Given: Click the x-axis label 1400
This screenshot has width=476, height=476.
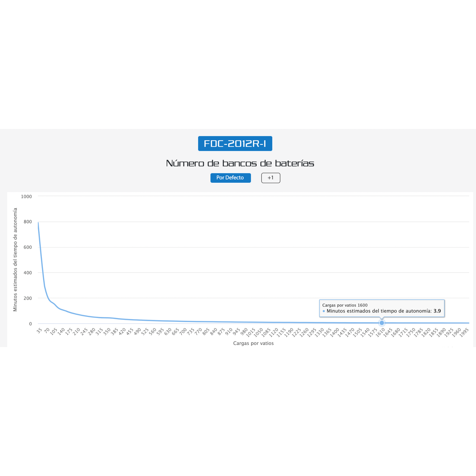Looking at the screenshot, I should [x=334, y=332].
